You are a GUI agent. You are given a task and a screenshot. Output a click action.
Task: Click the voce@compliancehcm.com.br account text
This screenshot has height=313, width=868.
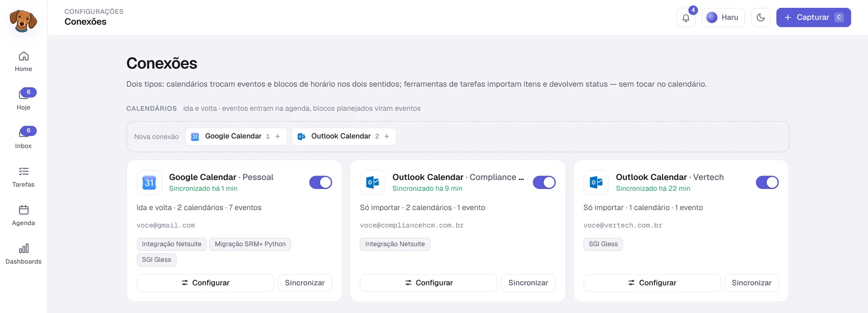pyautogui.click(x=412, y=225)
